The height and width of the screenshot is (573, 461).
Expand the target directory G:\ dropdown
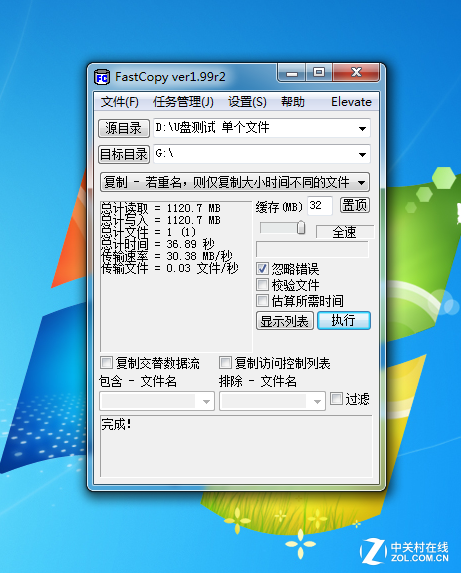362,154
